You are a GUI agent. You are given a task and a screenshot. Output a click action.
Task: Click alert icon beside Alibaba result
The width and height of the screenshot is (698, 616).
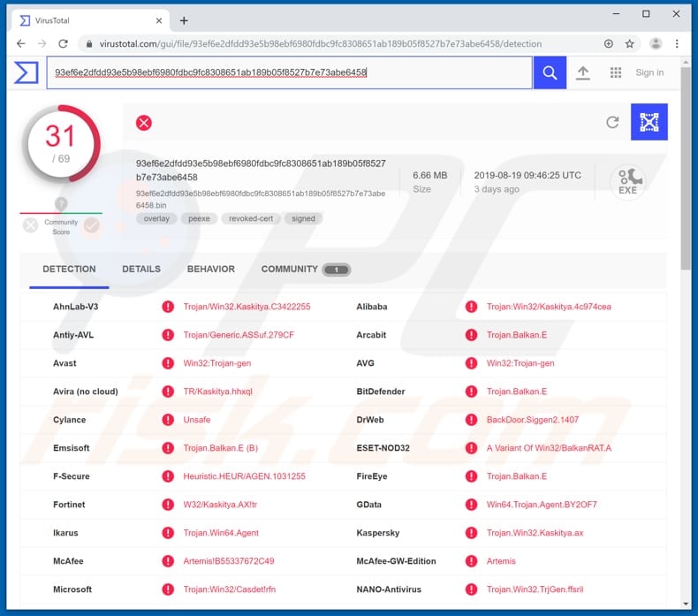(472, 307)
